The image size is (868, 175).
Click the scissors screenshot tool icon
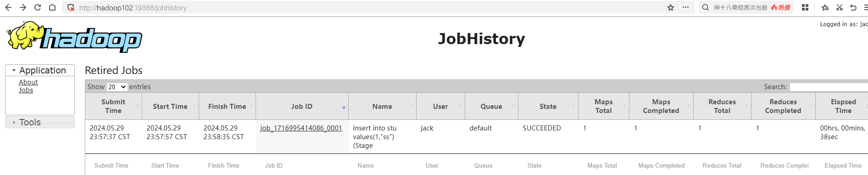coord(839,7)
